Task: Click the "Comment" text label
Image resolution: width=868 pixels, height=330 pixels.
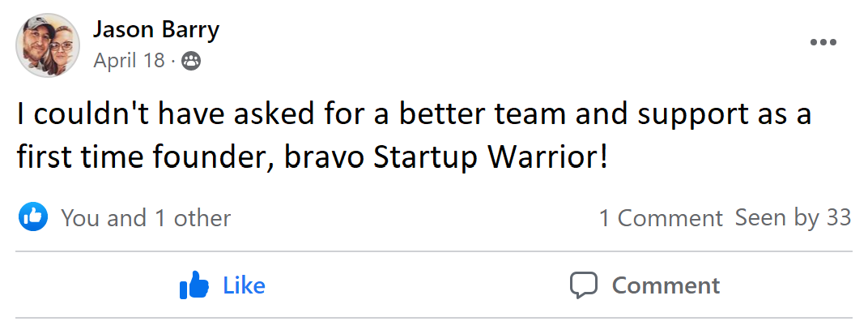Action: pyautogui.click(x=666, y=285)
